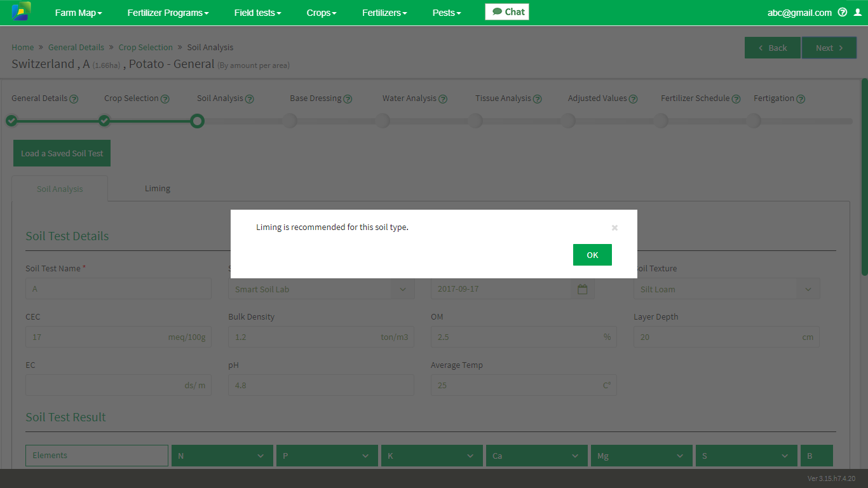The height and width of the screenshot is (488, 868).
Task: Go to the Next step
Action: (x=829, y=48)
